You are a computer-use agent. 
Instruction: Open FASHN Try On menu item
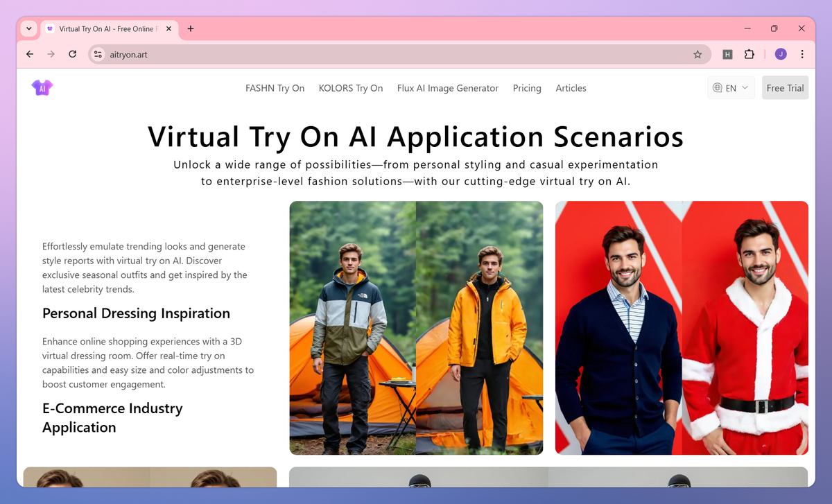point(275,88)
